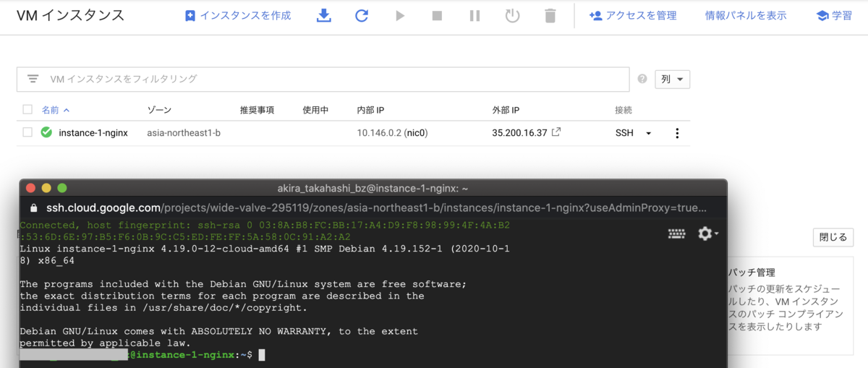Viewport: 868px width, 368px height.
Task: Click the Internal IP (内部 IP) column header
Action: tap(370, 110)
